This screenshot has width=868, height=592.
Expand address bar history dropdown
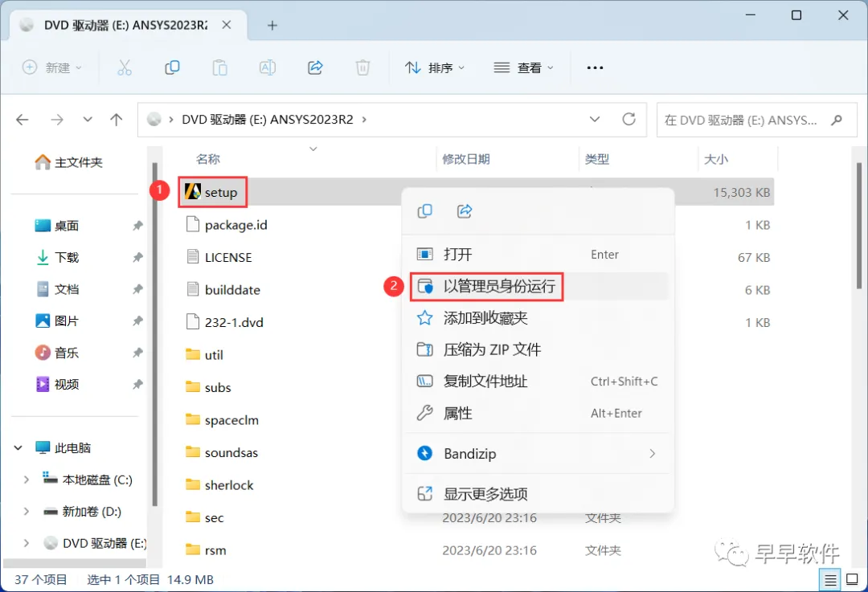click(595, 119)
